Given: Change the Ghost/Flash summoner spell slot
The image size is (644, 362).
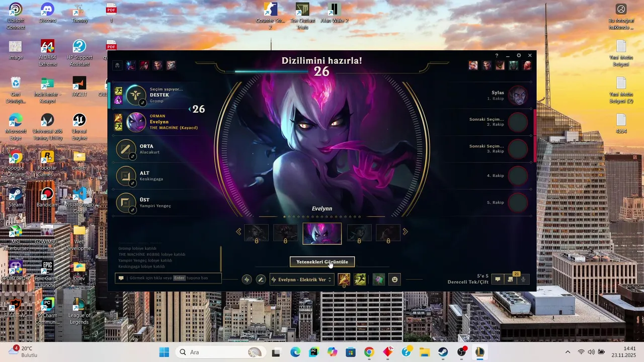Looking at the screenshot, I should pos(360,280).
